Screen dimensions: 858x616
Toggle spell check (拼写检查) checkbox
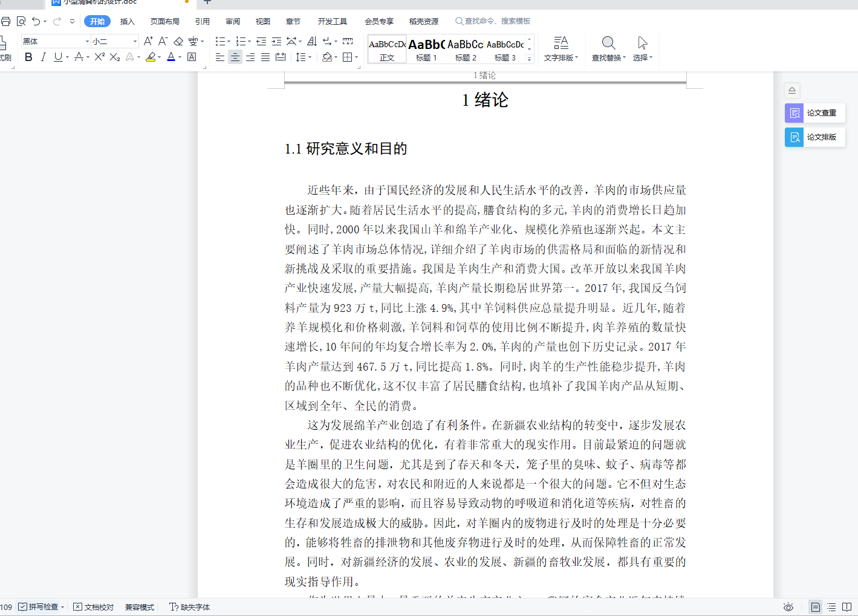coord(22,607)
